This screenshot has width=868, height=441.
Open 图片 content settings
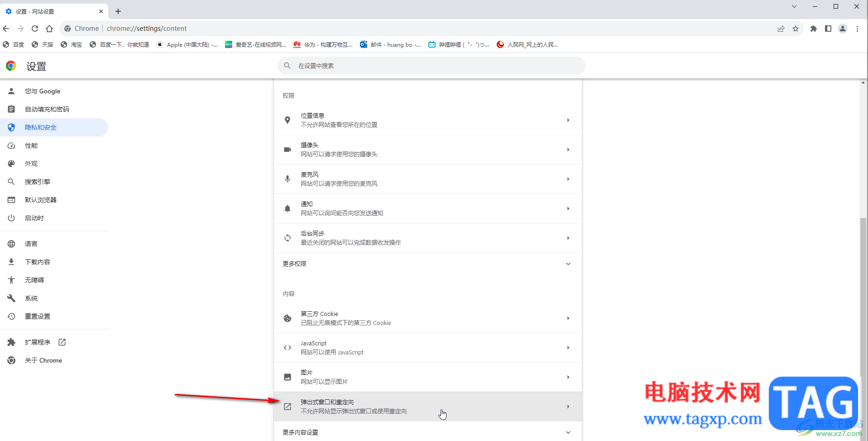[427, 377]
